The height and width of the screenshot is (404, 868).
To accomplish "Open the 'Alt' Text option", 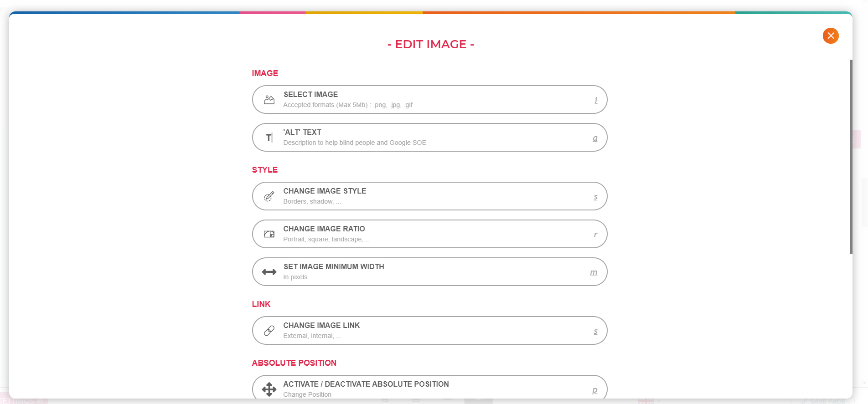I will pos(429,138).
